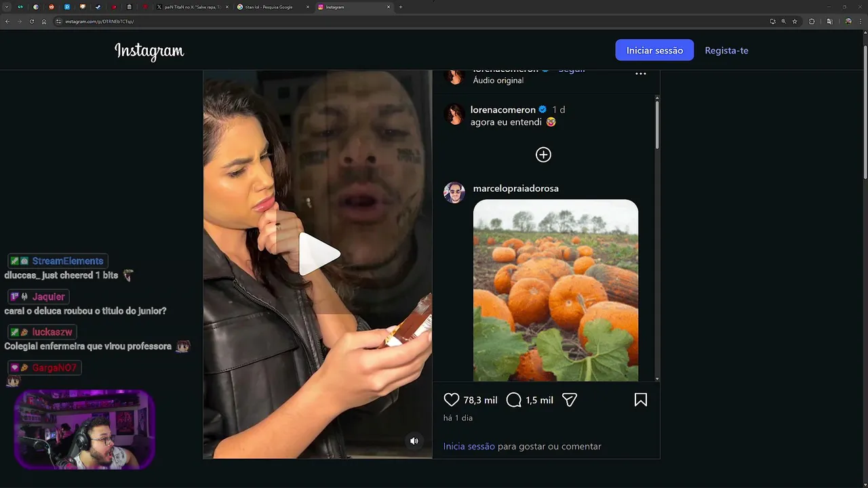Click the Jaquier chat username
Viewport: 868px width, 488px height.
pyautogui.click(x=49, y=297)
